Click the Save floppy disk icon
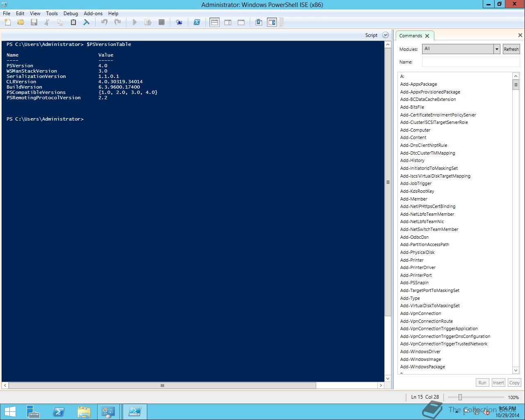525x420 pixels. (34, 23)
